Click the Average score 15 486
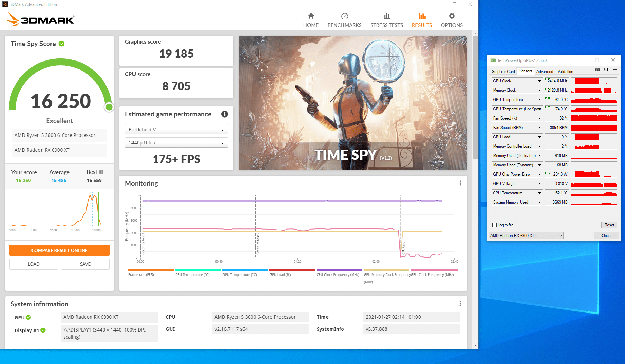This screenshot has height=364, width=625. click(x=59, y=180)
